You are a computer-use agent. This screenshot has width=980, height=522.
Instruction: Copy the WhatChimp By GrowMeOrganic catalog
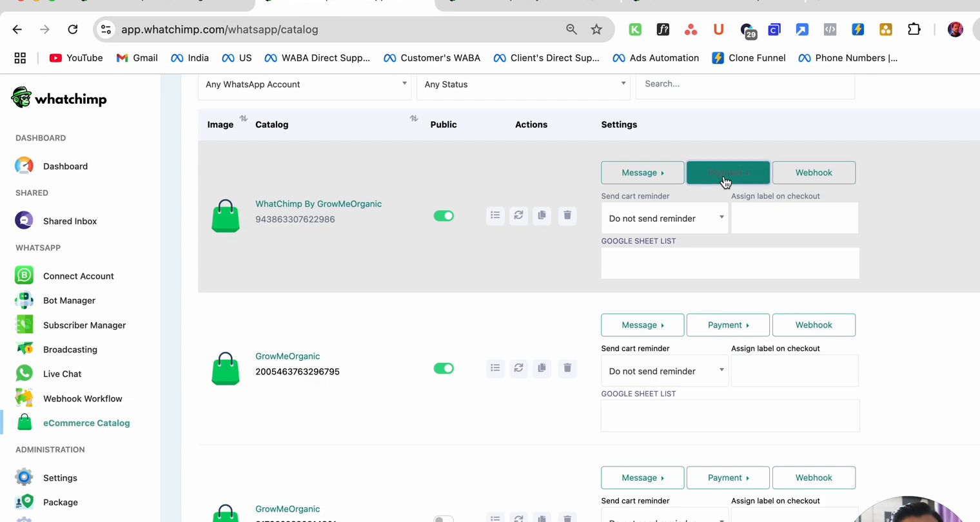(x=542, y=215)
